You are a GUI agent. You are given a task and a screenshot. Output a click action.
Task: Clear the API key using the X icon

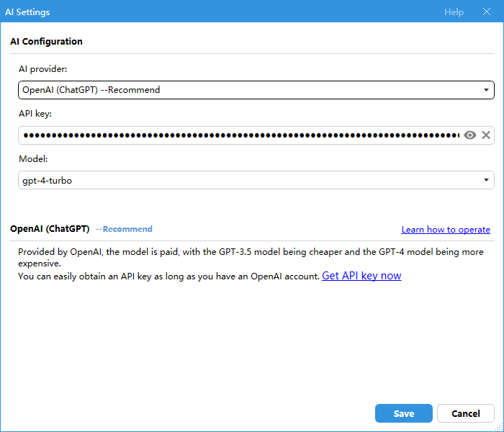486,135
